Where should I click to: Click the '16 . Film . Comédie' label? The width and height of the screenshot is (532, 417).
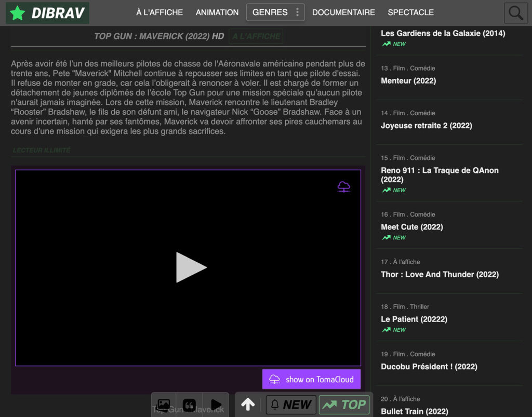point(408,214)
